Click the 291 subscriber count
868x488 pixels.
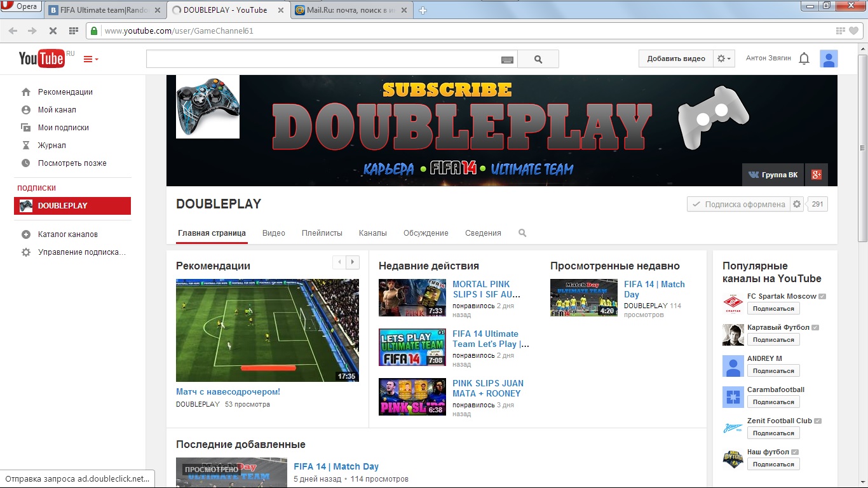coord(817,204)
